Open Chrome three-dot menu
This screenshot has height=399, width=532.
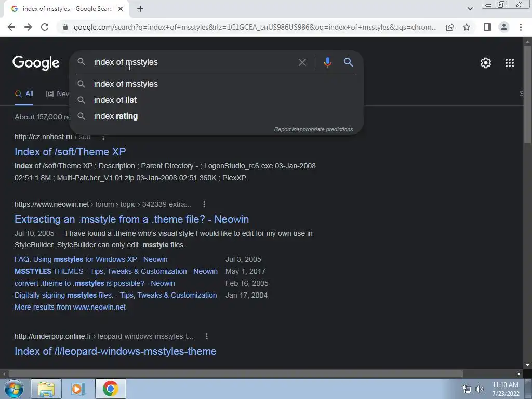tap(521, 27)
